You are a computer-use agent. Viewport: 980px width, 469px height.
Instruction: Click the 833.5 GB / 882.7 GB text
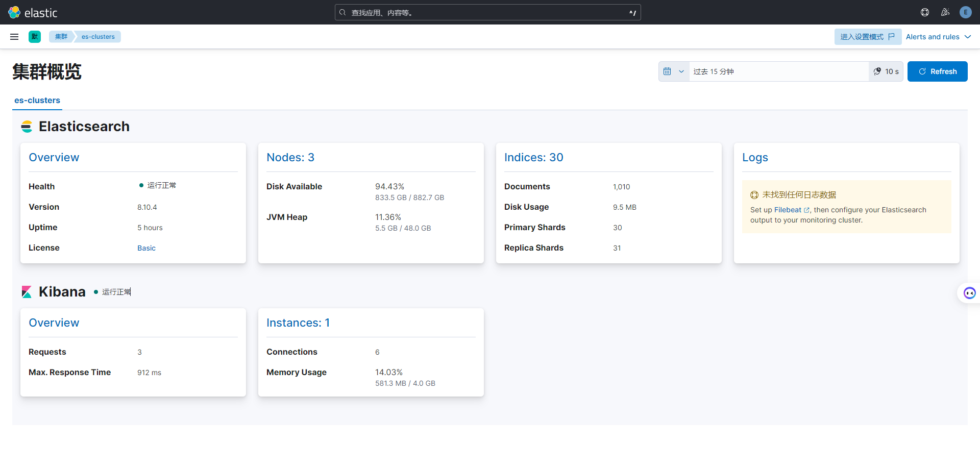410,198
